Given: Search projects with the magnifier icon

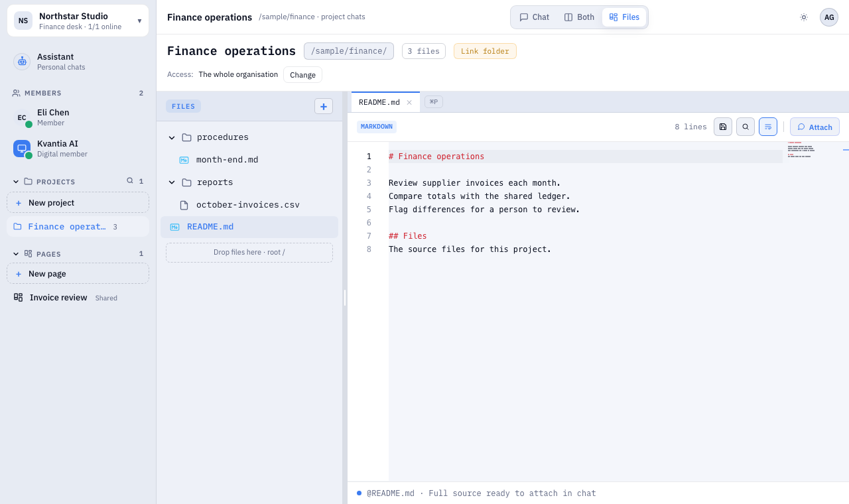Looking at the screenshot, I should point(130,180).
